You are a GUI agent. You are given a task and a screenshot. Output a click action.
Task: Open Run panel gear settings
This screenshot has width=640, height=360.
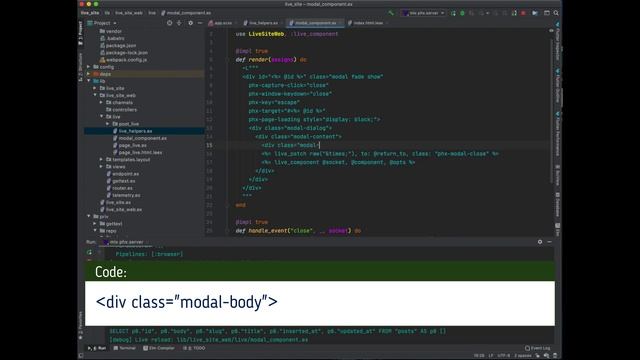pyautogui.click(x=540, y=242)
